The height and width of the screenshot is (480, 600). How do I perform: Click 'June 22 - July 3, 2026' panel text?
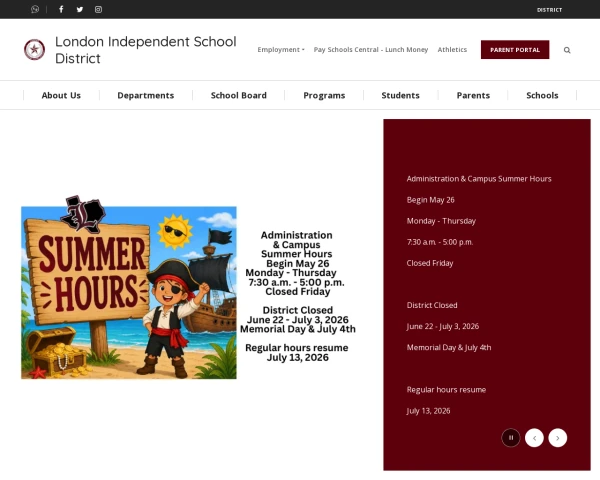tap(443, 326)
